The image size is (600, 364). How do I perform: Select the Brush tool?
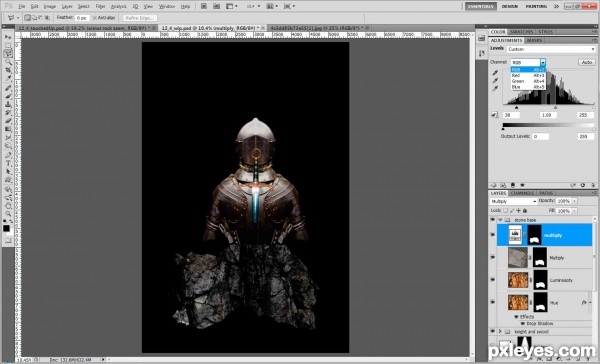point(8,96)
